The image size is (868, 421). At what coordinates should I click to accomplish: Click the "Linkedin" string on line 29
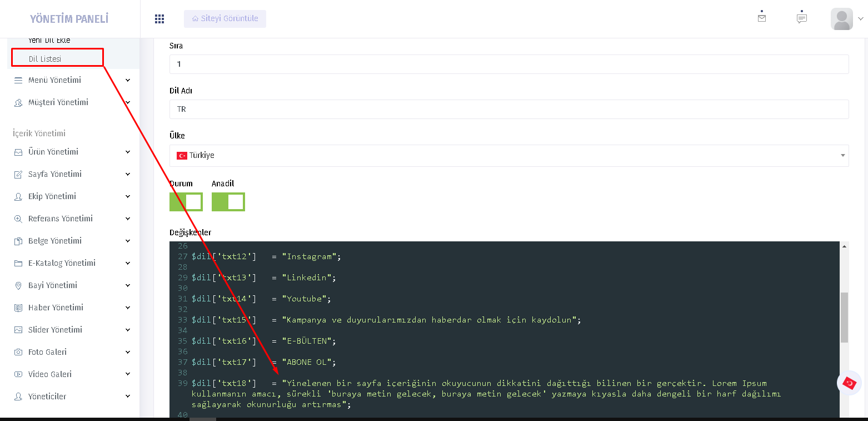306,278
